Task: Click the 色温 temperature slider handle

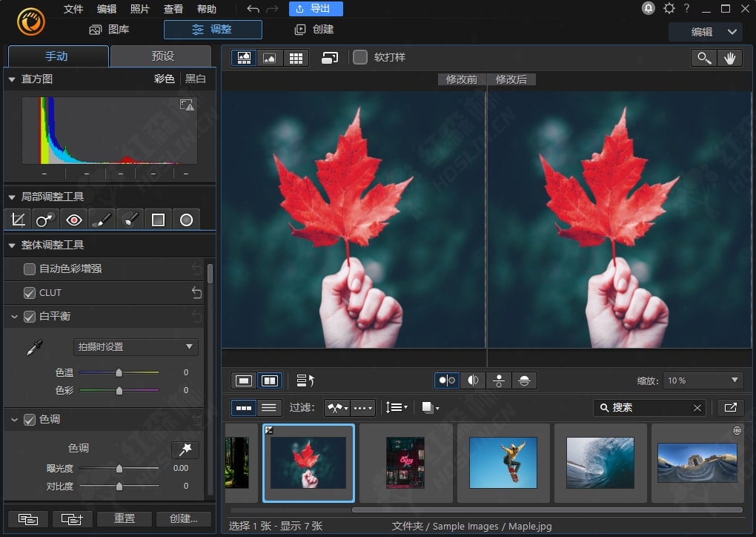Action: [x=119, y=372]
